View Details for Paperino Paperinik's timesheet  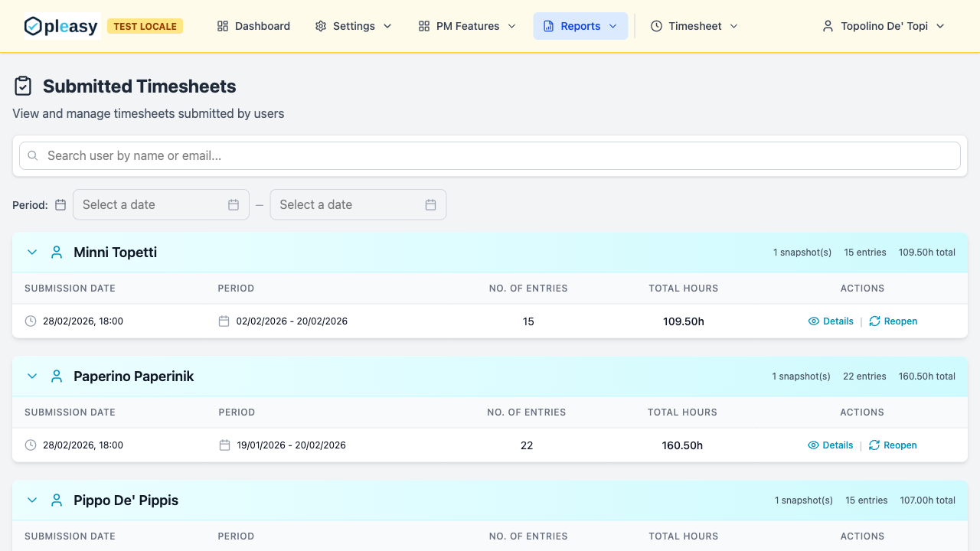[x=831, y=445]
